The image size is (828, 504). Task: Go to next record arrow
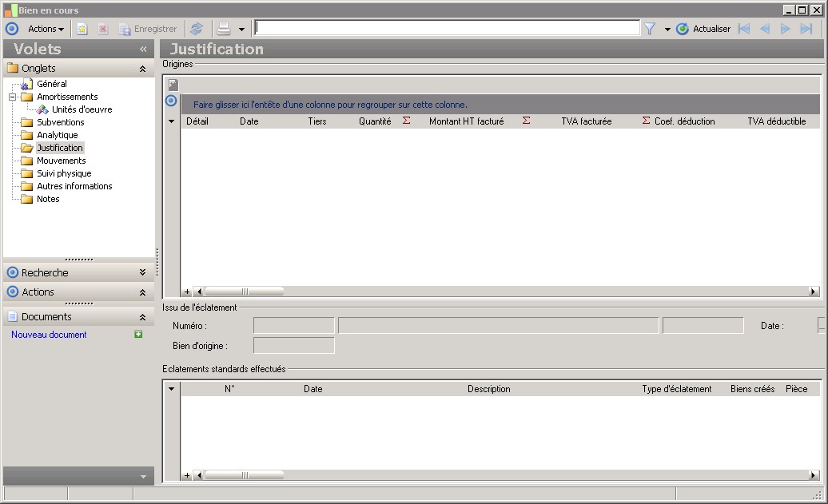[x=785, y=29]
